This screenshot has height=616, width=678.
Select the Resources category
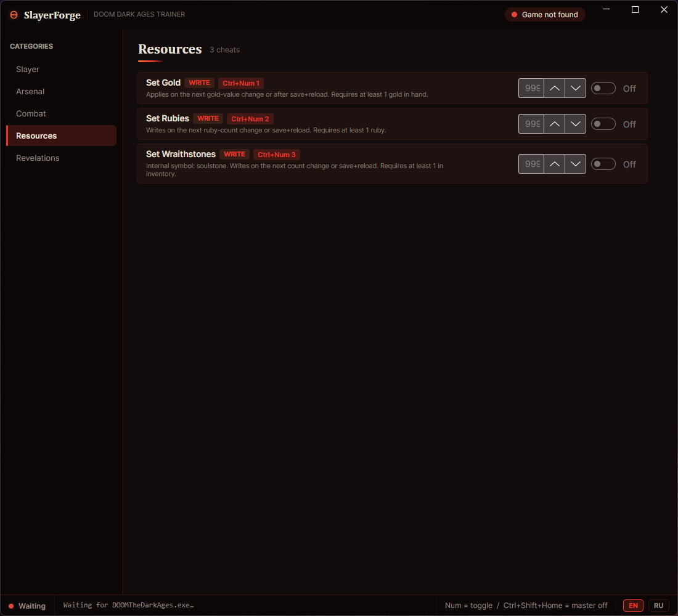click(x=62, y=136)
